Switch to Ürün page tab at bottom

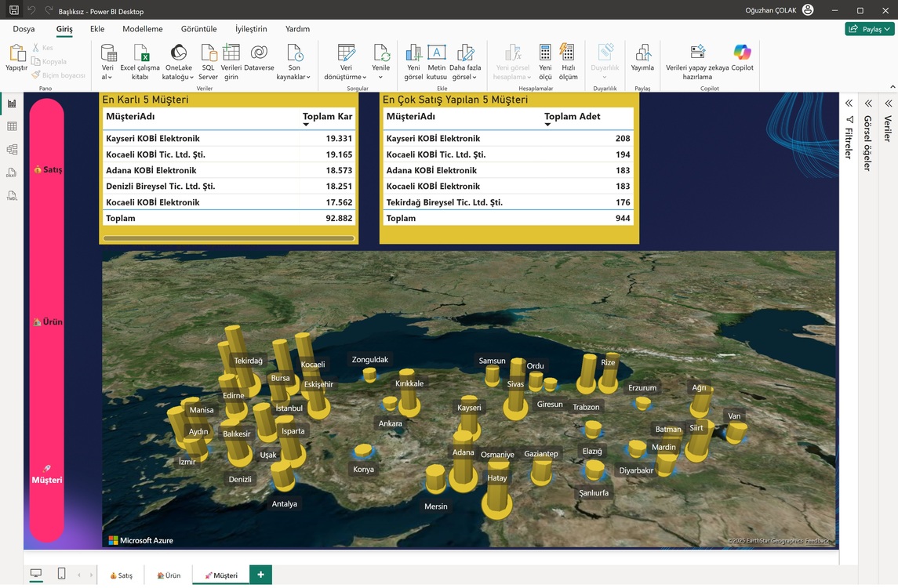pos(169,575)
